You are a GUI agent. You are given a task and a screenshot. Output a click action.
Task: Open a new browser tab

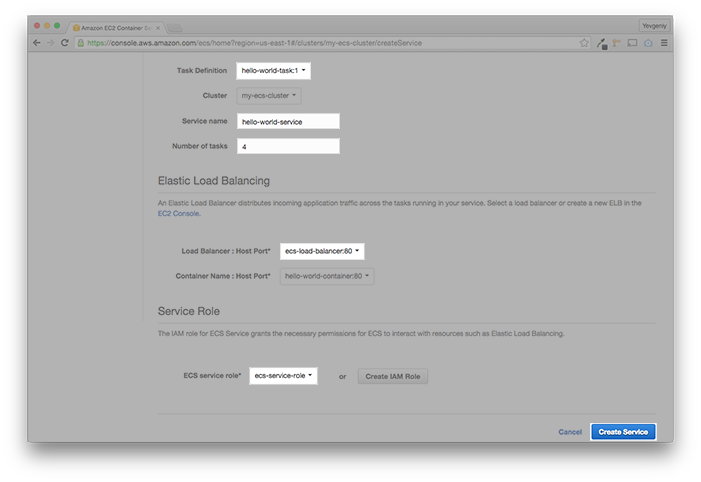click(x=174, y=28)
